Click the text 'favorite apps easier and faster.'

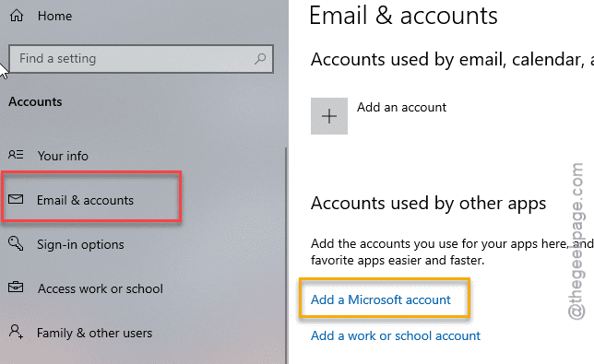tap(398, 260)
